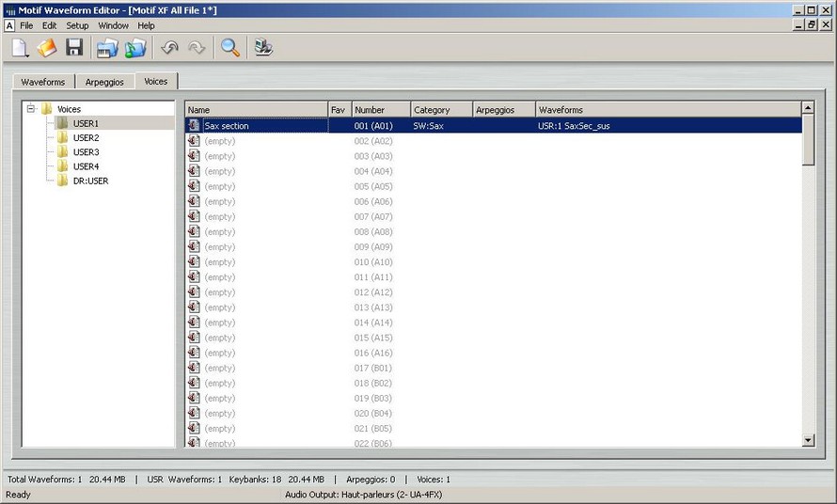Click the computer connection toolbar icon
This screenshot has height=504, width=837.
[263, 48]
